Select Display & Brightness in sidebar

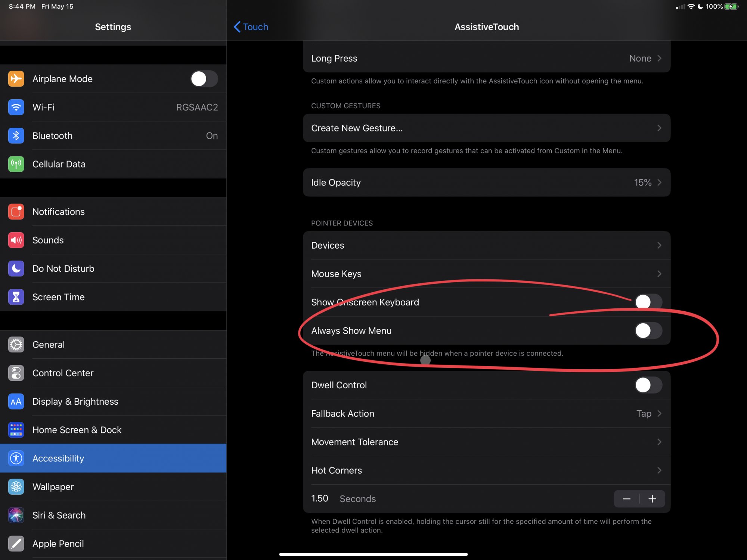[x=75, y=401]
